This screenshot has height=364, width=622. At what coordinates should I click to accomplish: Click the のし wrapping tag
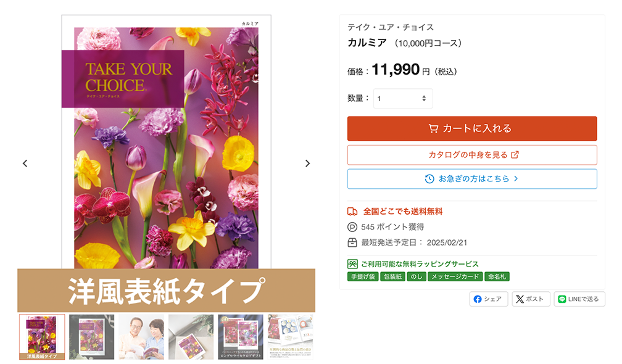(417, 276)
